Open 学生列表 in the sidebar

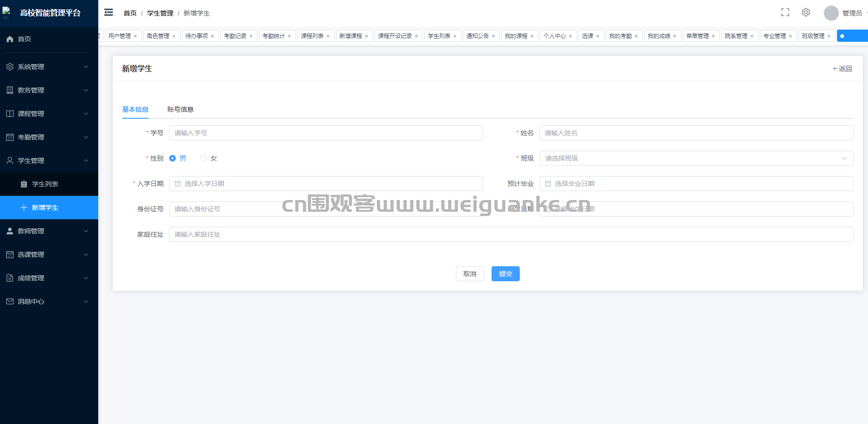45,184
